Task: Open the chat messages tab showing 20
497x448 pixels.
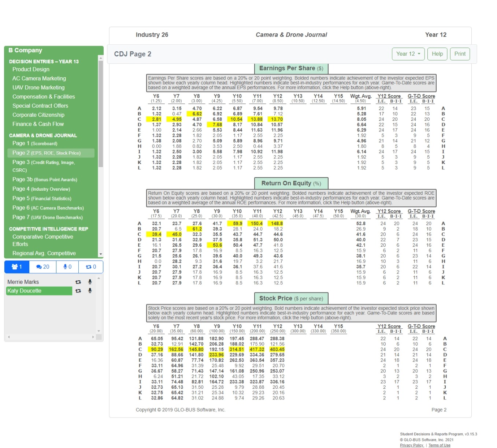Action: coord(42,267)
